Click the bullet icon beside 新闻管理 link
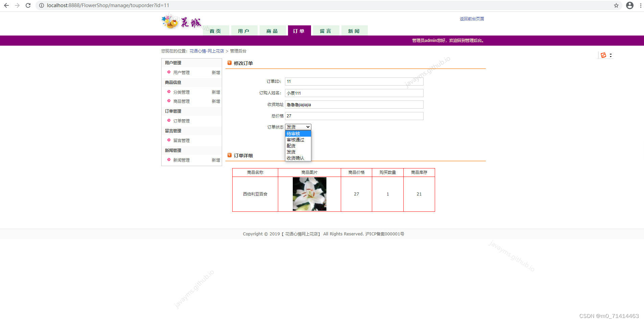The height and width of the screenshot is (322, 644). [169, 160]
